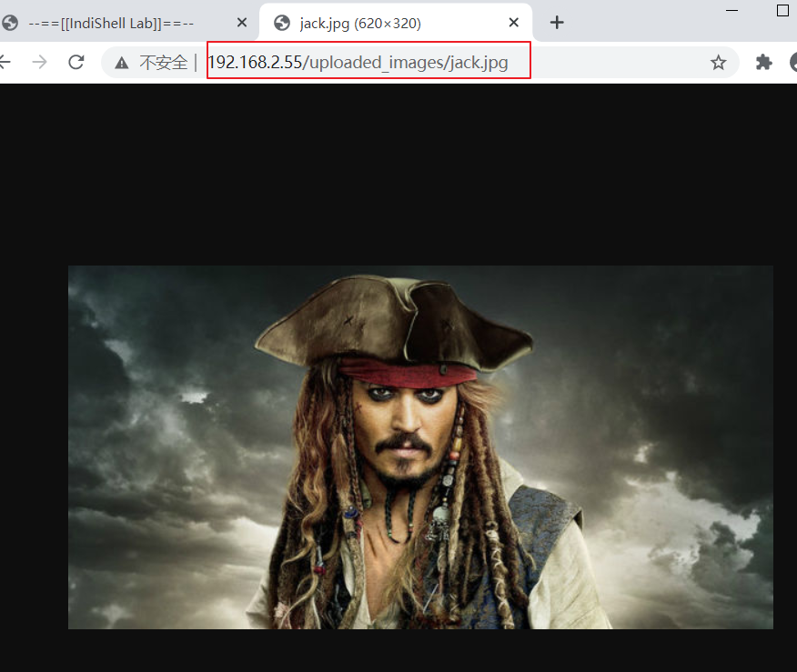The width and height of the screenshot is (797, 672).
Task: Click the URL in address bar
Action: 358,62
